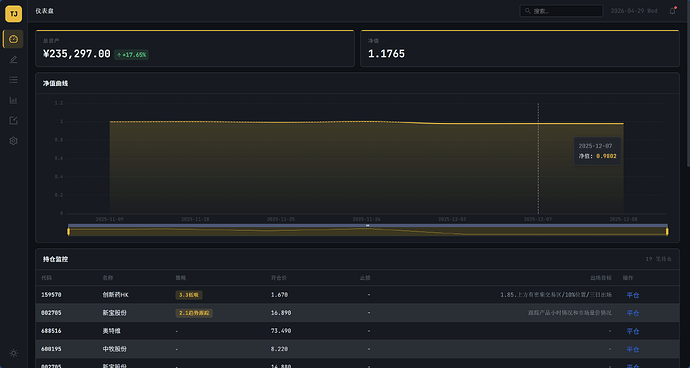Click the 8.220 open price cell

[279, 349]
